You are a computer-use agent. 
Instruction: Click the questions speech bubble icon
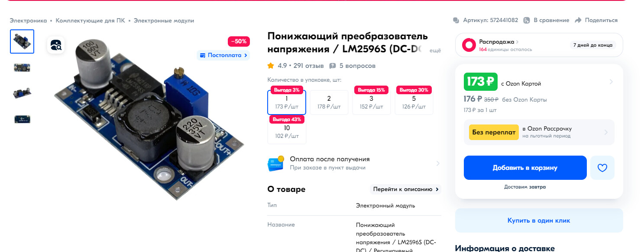(333, 66)
